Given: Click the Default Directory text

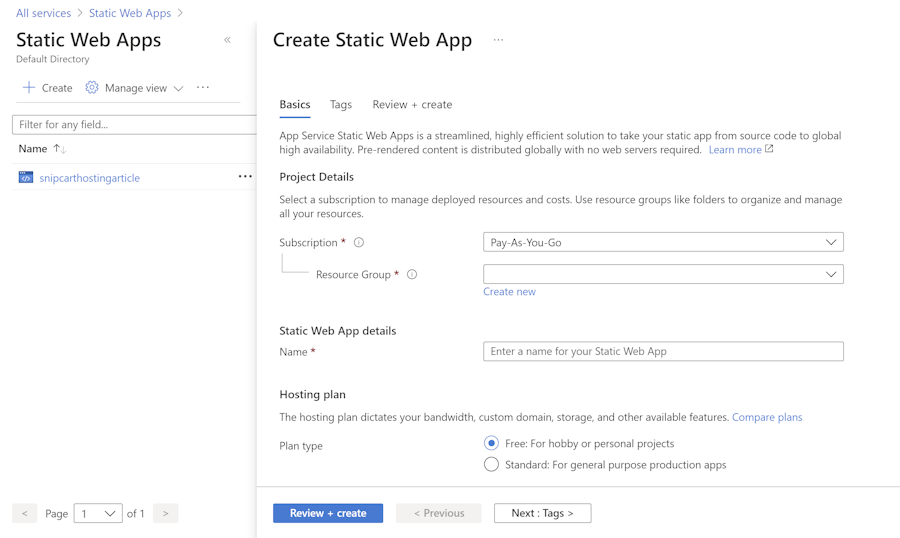Looking at the screenshot, I should (53, 59).
